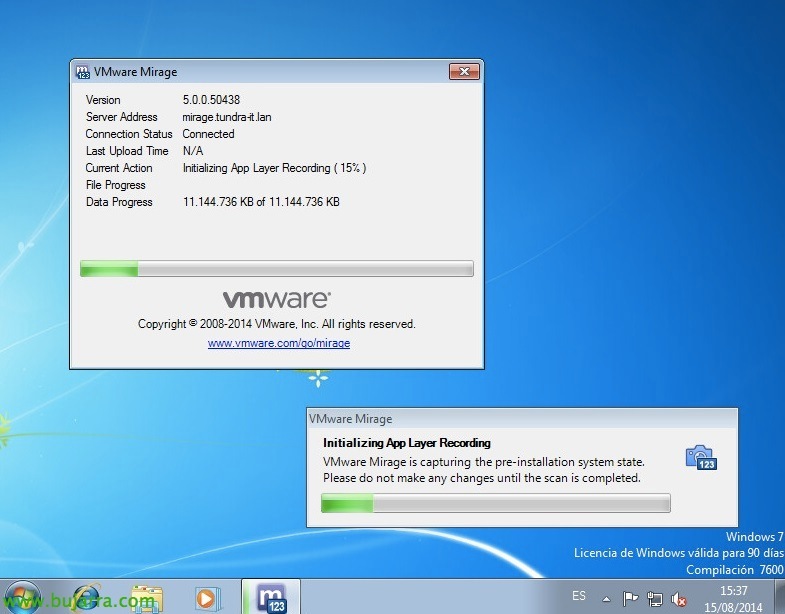
Task: Open the clock showing 15:37
Action: [733, 591]
